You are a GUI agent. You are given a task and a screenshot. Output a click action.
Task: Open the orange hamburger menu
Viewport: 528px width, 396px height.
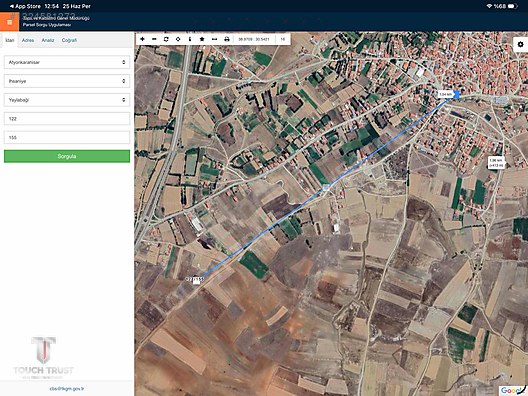tap(9, 22)
